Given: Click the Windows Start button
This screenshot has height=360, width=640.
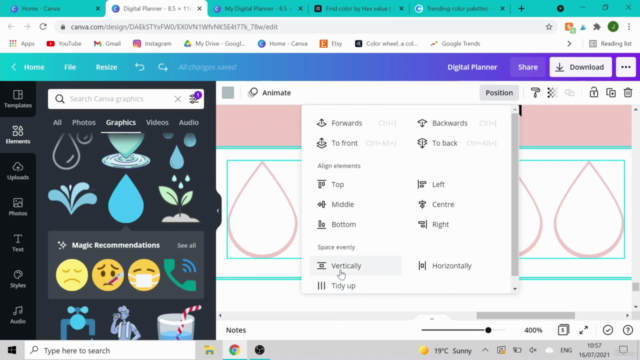Looking at the screenshot, I should 12,350.
